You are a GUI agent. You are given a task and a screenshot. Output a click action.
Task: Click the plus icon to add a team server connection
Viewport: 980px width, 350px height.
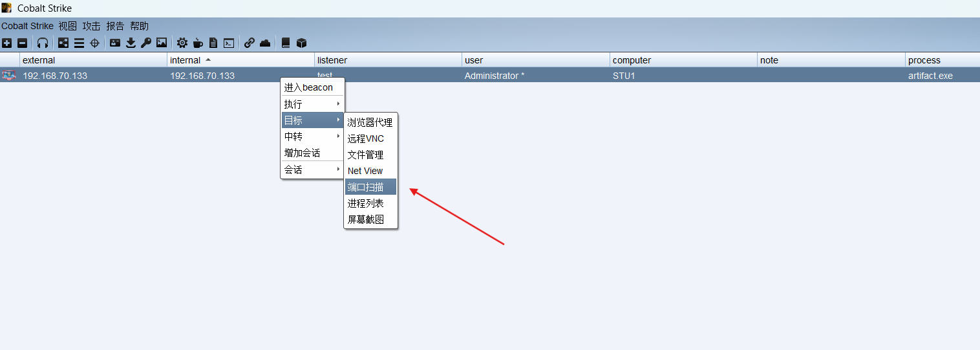pyautogui.click(x=6, y=43)
